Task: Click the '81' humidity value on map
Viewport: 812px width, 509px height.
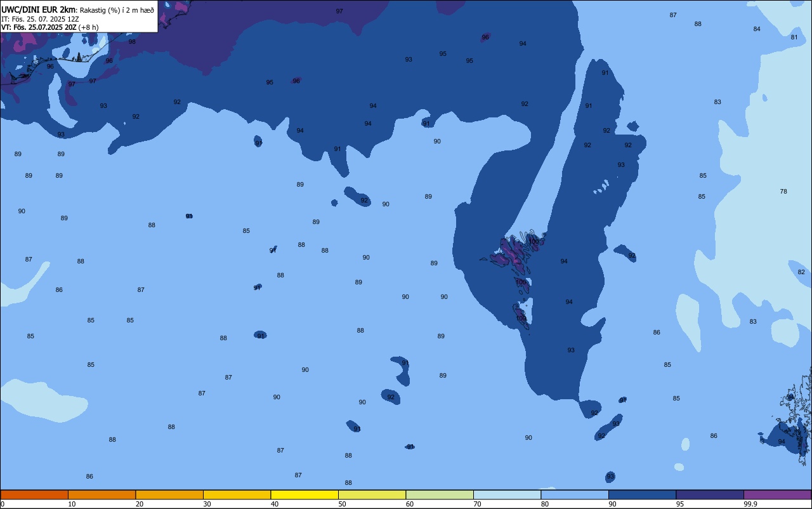Action: click(794, 37)
